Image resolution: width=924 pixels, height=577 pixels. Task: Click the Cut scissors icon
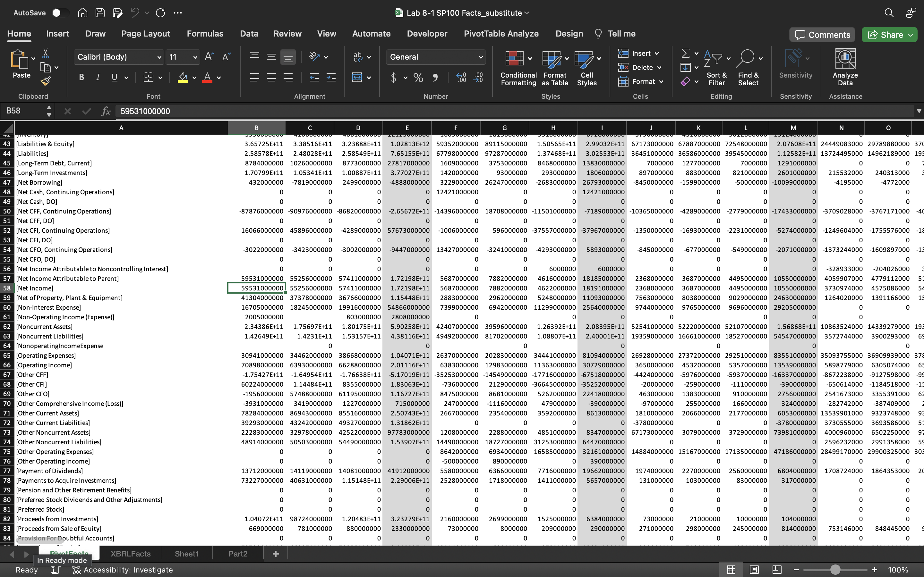[46, 54]
